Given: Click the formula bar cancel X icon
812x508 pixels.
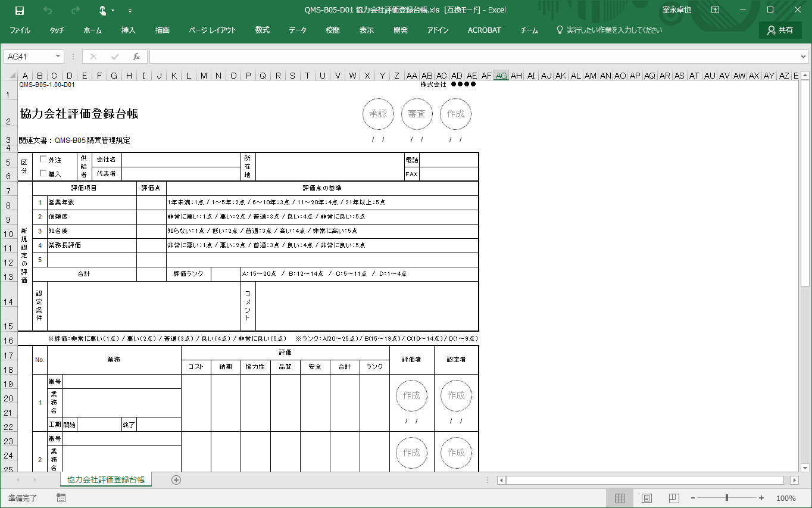Looking at the screenshot, I should 93,57.
